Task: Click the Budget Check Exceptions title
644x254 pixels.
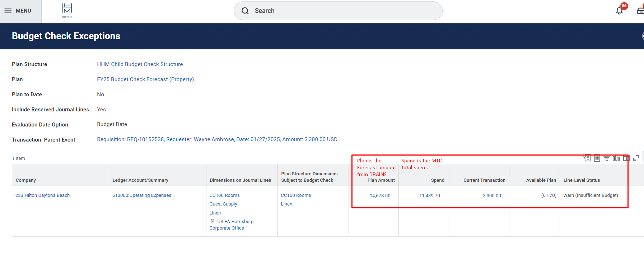Action: 66,36
